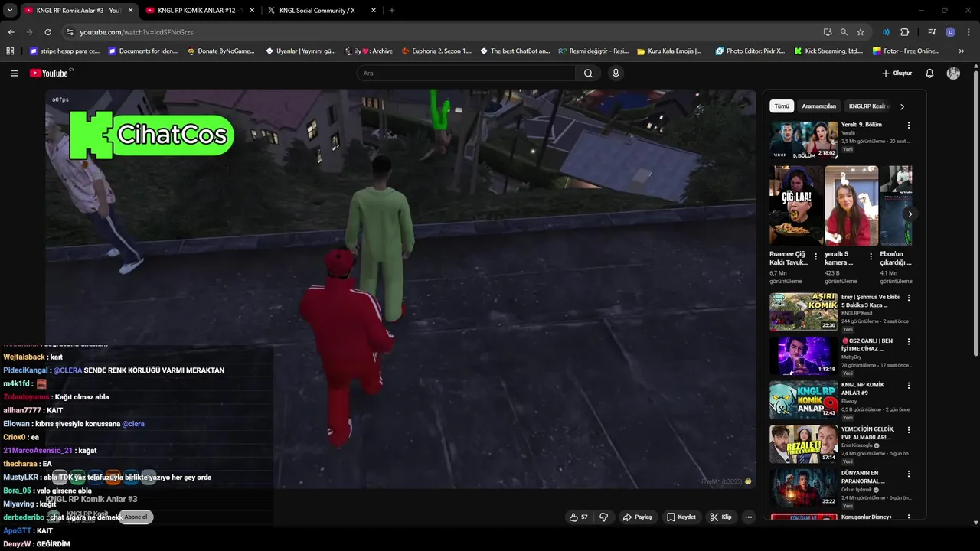
Task: Open the browser profile avatar
Action: [x=950, y=32]
